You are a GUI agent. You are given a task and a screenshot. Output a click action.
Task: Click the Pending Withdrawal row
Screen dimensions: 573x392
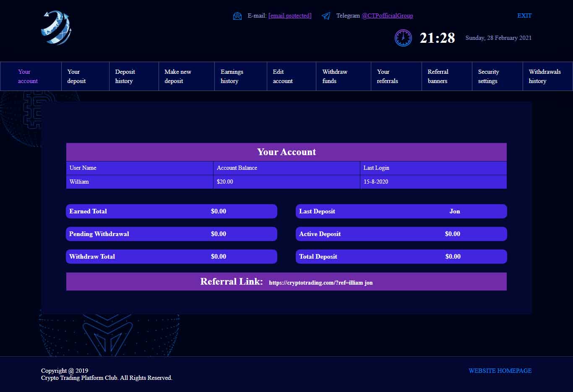(172, 234)
